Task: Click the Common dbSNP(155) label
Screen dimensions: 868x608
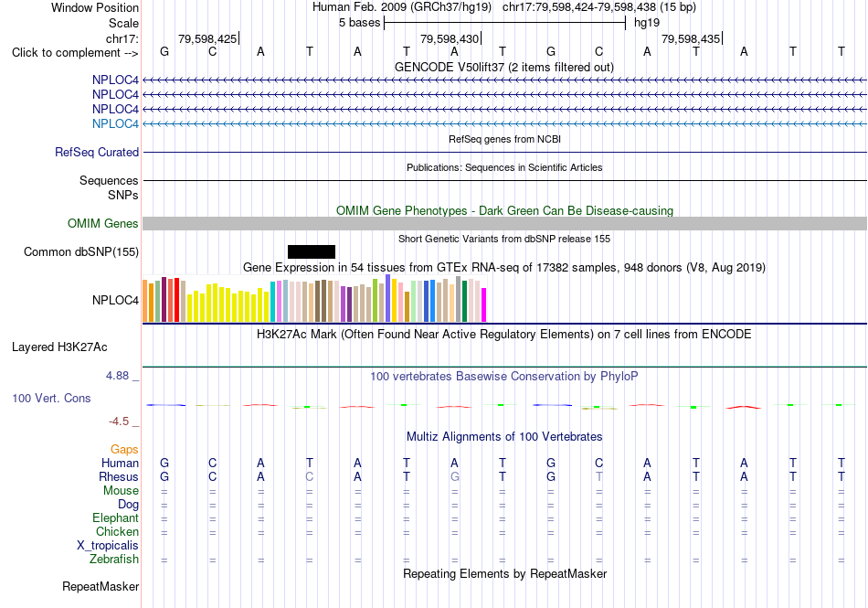Action: coord(80,252)
